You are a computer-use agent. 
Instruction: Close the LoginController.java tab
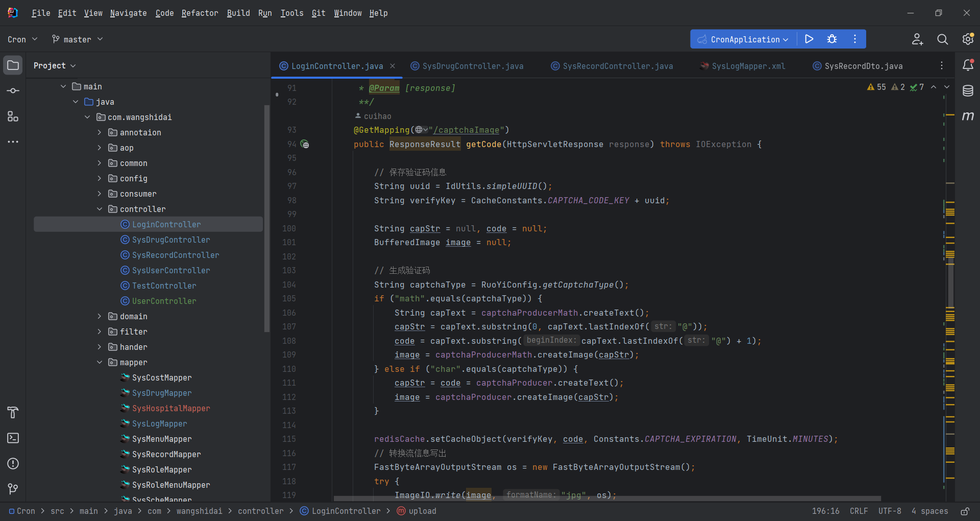[393, 66]
